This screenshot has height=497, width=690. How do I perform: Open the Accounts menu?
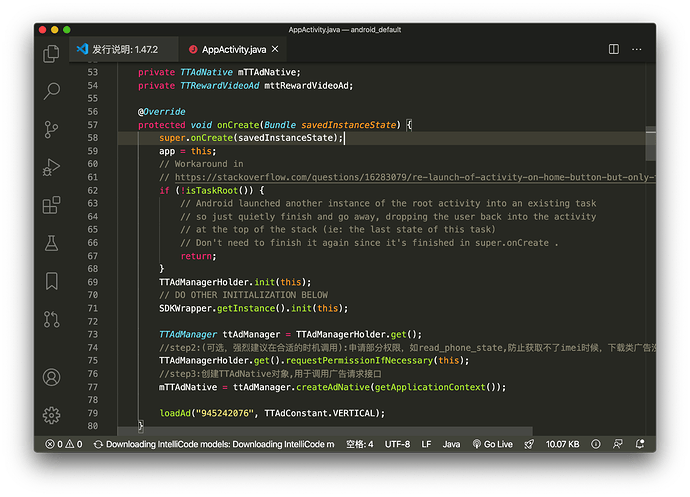[51, 377]
